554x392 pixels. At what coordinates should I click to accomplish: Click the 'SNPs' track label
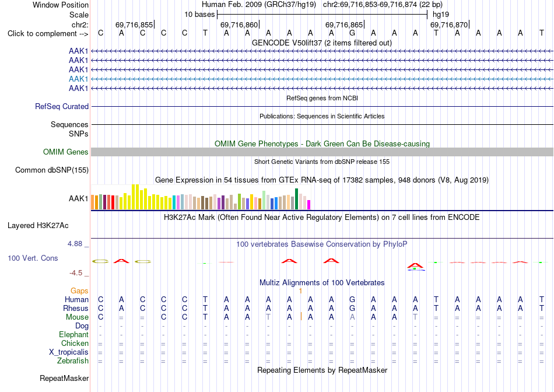pos(79,134)
